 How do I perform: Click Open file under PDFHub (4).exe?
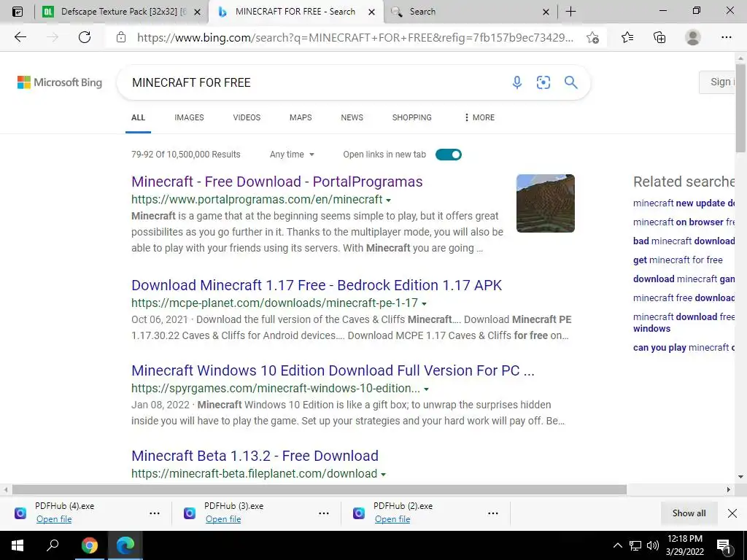point(54,519)
